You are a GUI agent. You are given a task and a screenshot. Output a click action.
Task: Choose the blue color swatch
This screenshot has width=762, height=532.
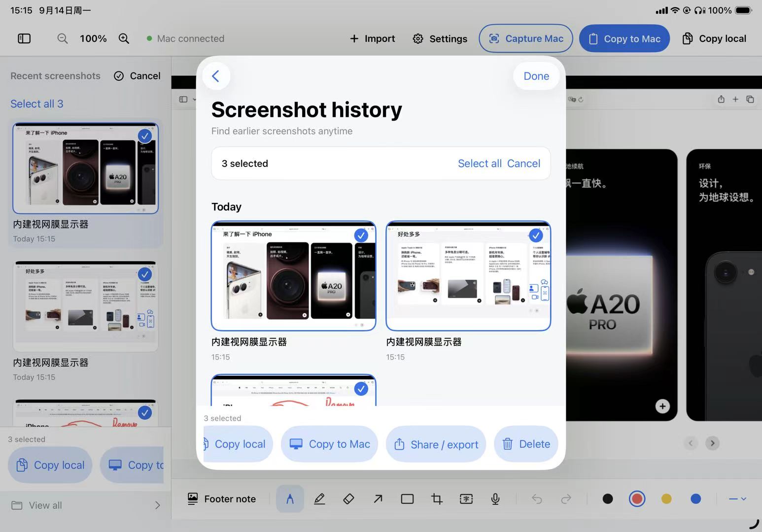coord(696,499)
